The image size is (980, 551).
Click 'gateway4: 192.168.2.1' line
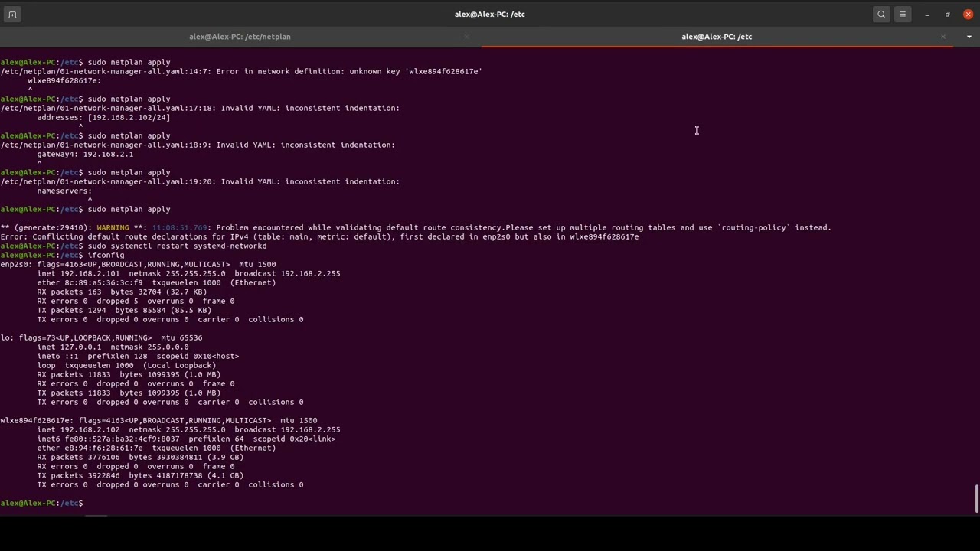point(85,154)
